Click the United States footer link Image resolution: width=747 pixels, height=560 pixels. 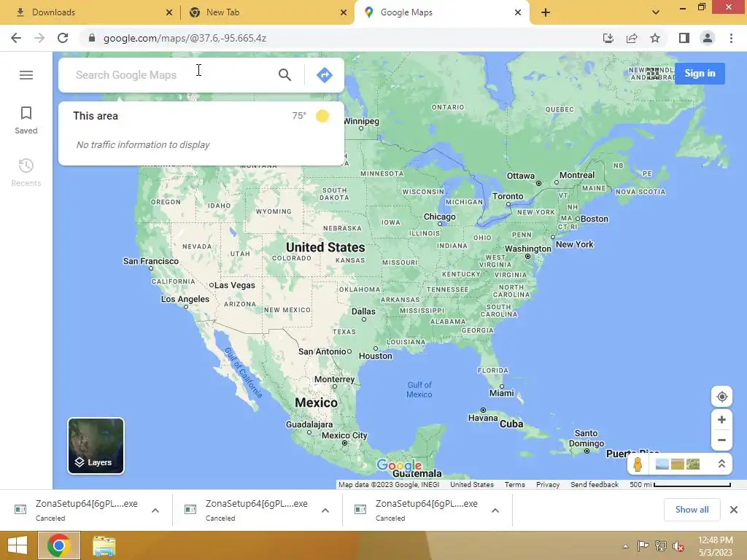point(472,484)
